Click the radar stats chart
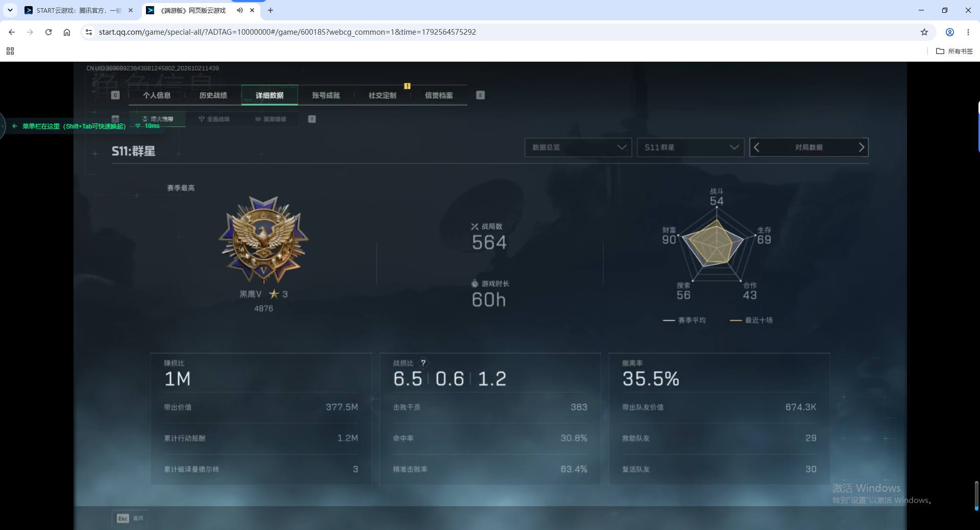 coord(716,244)
